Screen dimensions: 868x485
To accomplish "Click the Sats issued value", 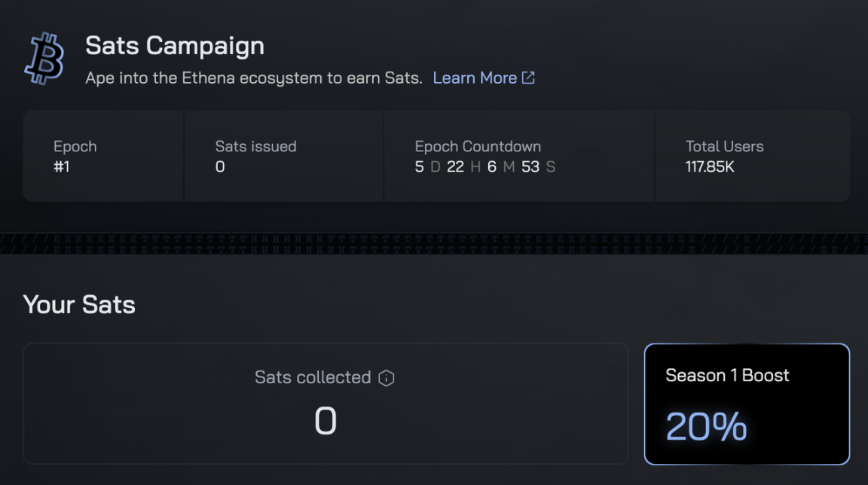I will tap(220, 166).
